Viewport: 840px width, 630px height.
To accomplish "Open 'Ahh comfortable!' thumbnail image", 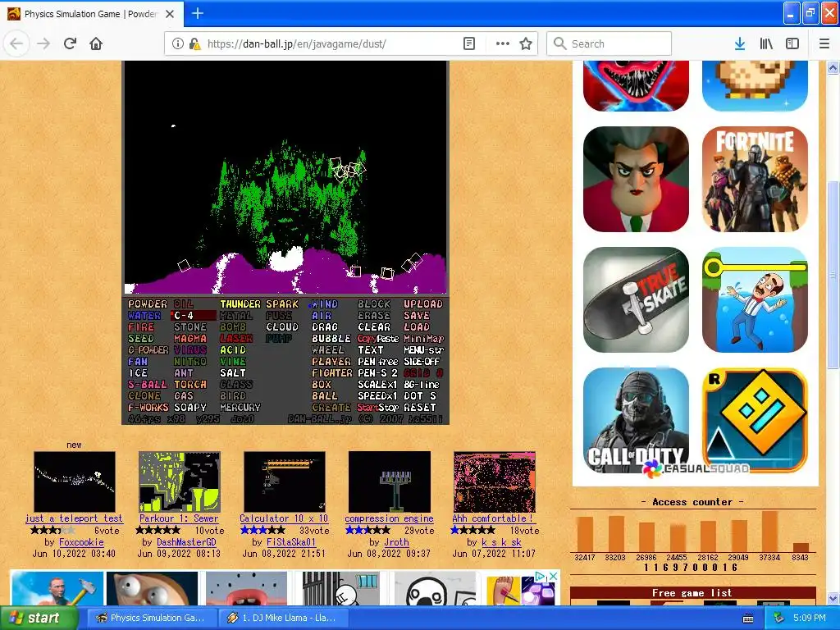I will [495, 482].
